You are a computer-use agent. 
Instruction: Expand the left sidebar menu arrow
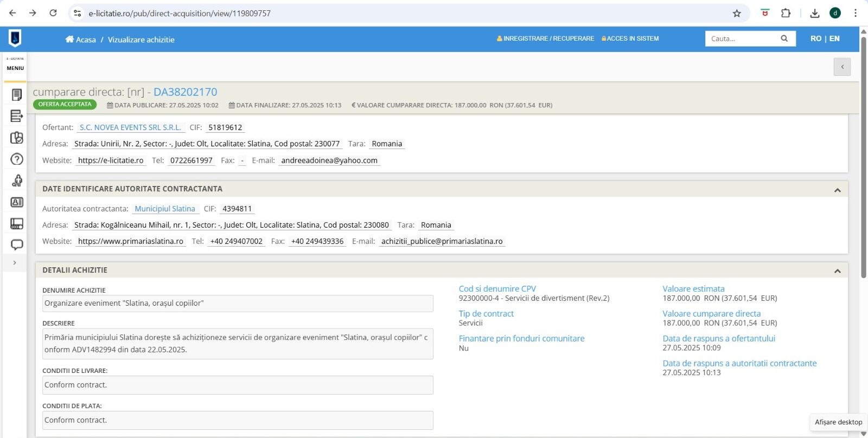[15, 263]
